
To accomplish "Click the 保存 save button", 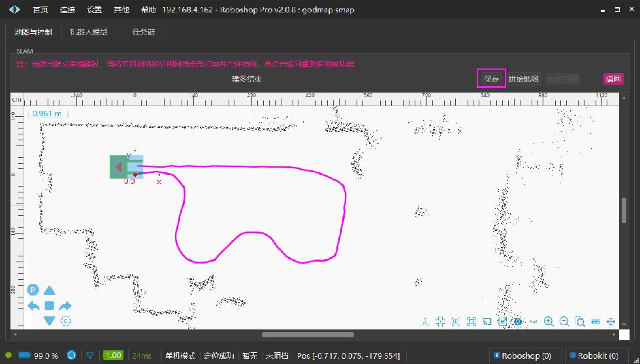I will [x=491, y=79].
